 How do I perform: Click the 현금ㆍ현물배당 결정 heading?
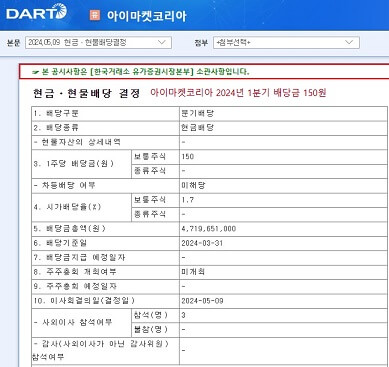point(86,93)
